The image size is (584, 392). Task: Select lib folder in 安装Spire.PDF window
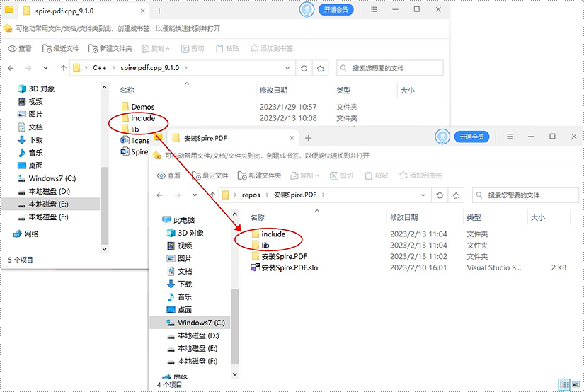point(260,245)
